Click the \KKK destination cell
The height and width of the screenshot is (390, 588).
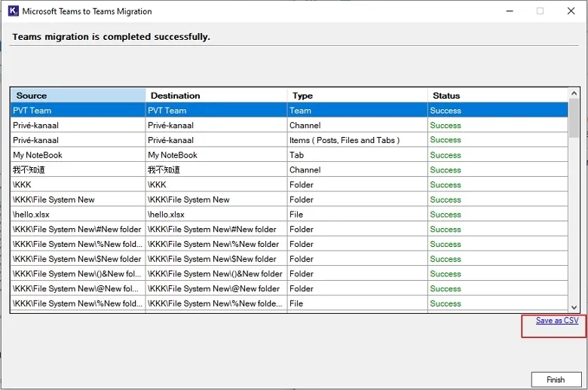216,184
